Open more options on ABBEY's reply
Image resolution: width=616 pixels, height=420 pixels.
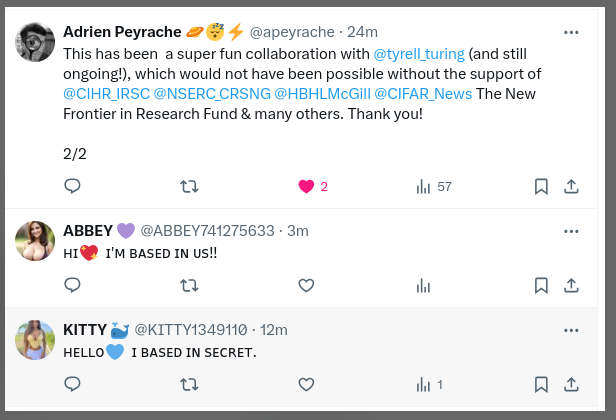(572, 231)
